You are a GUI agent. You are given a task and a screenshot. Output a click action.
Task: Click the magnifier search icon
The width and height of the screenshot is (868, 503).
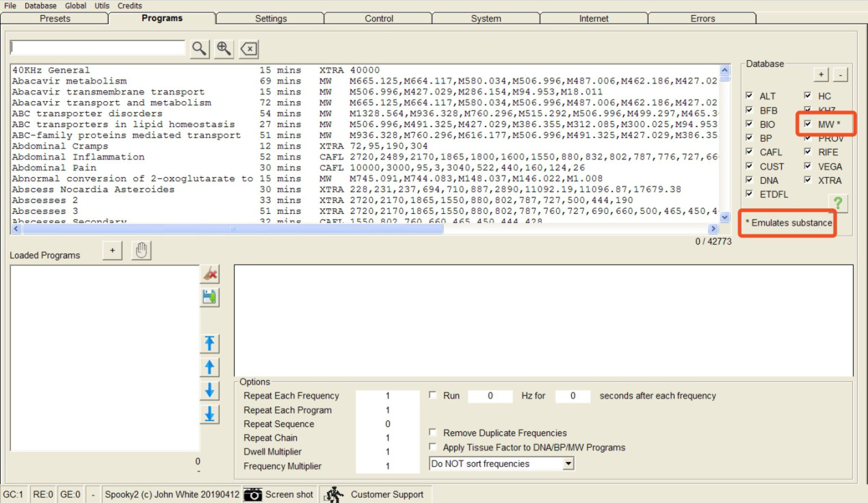(200, 49)
